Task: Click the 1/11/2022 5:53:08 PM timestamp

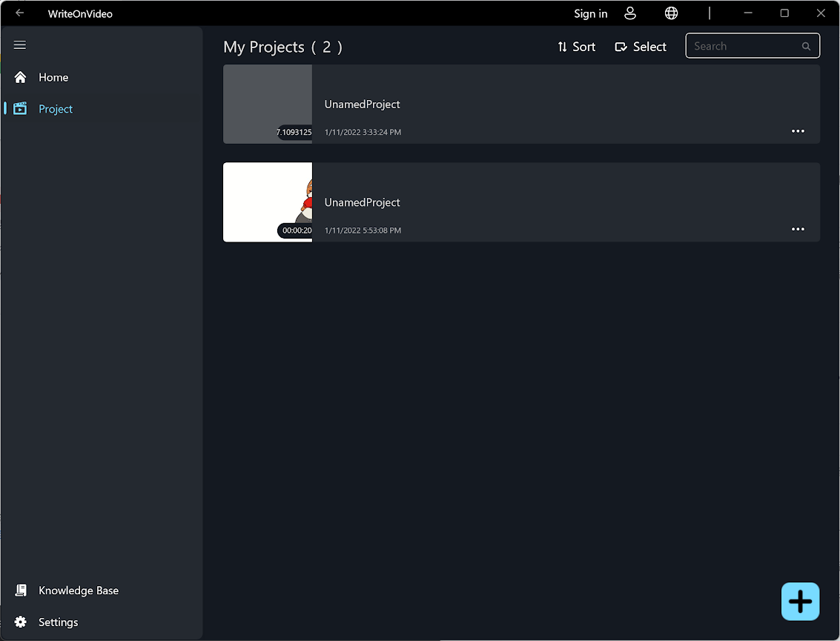Action: (363, 230)
